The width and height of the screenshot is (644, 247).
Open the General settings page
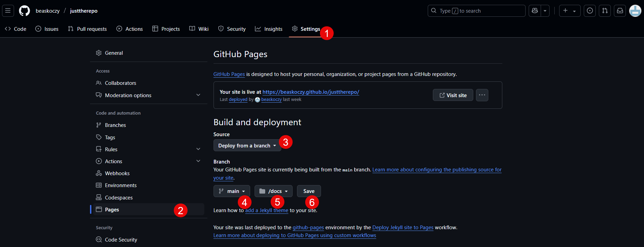tap(149, 53)
